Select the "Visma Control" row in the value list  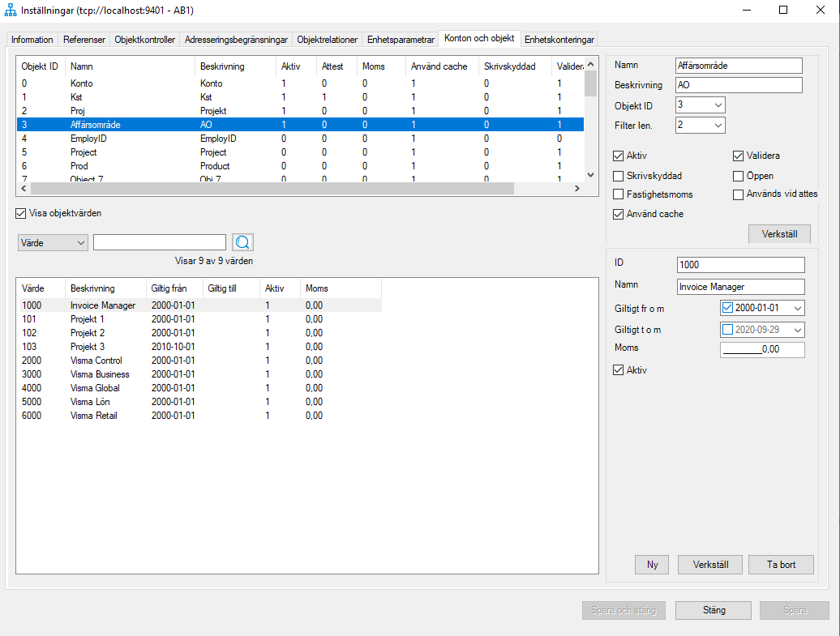click(122, 360)
